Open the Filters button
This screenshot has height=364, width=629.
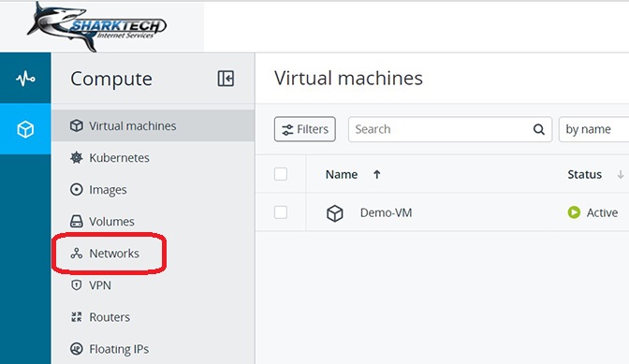click(305, 129)
